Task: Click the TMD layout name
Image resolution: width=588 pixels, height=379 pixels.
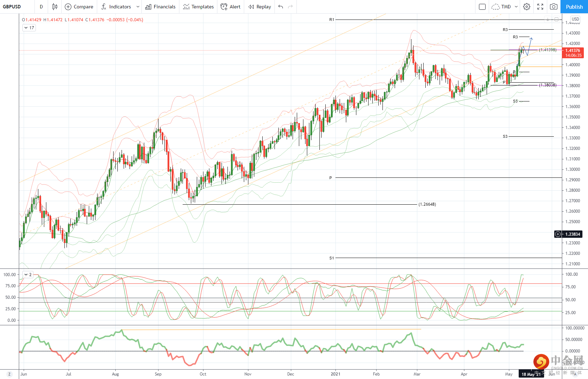Action: click(x=506, y=7)
